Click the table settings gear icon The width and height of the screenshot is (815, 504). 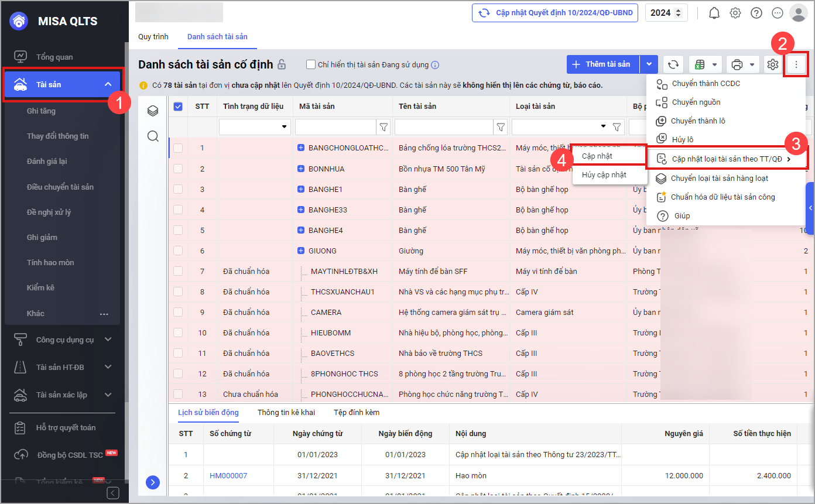coord(773,64)
